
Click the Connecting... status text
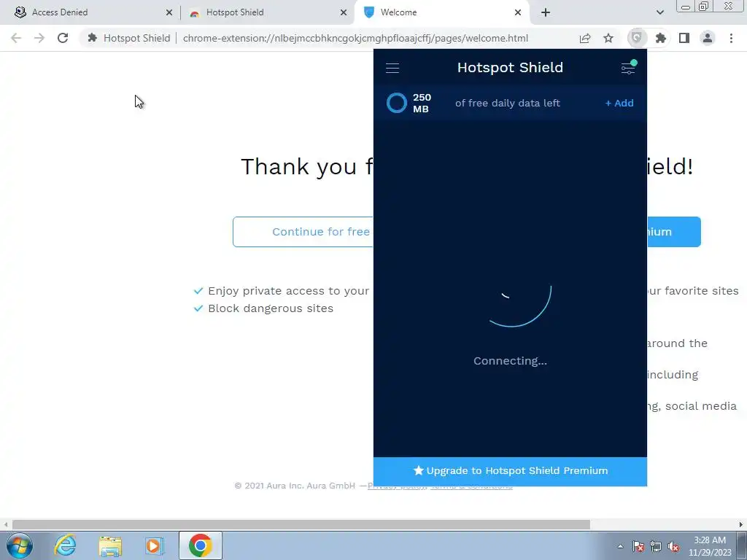click(510, 361)
